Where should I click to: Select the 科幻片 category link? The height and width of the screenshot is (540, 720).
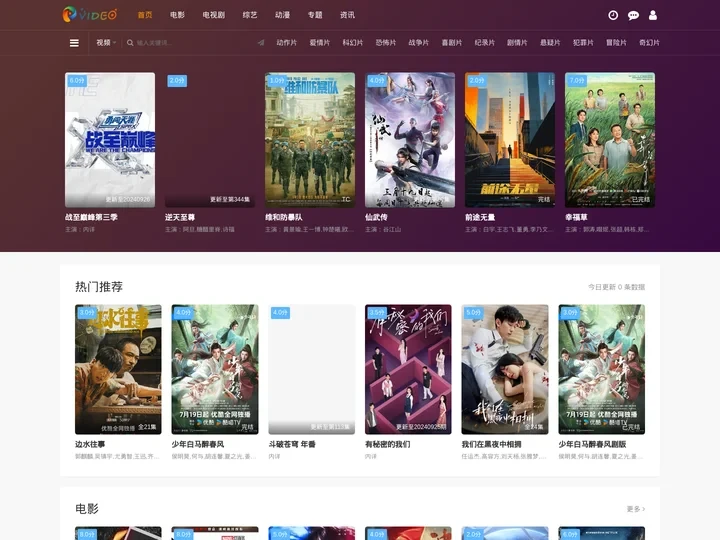pyautogui.click(x=353, y=43)
